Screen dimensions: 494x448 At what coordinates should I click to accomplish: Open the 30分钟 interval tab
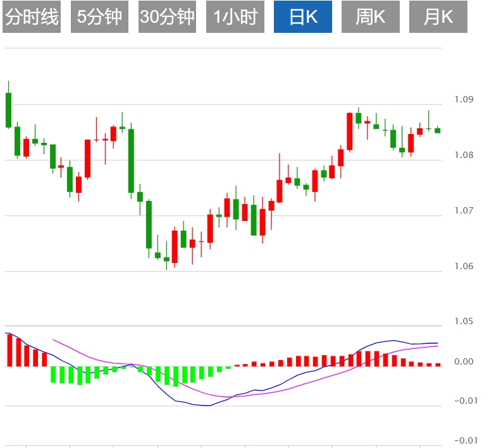pos(167,17)
